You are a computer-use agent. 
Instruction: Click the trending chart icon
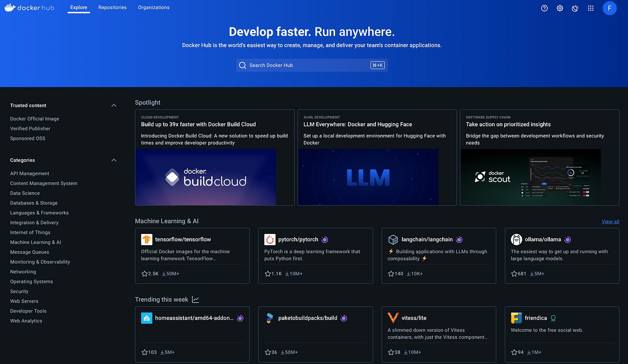[195, 299]
